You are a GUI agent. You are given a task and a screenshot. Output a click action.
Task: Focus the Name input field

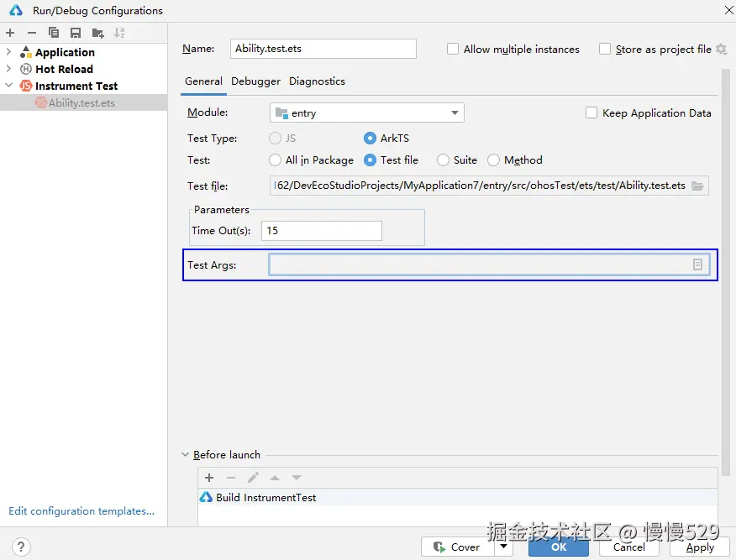click(x=323, y=49)
